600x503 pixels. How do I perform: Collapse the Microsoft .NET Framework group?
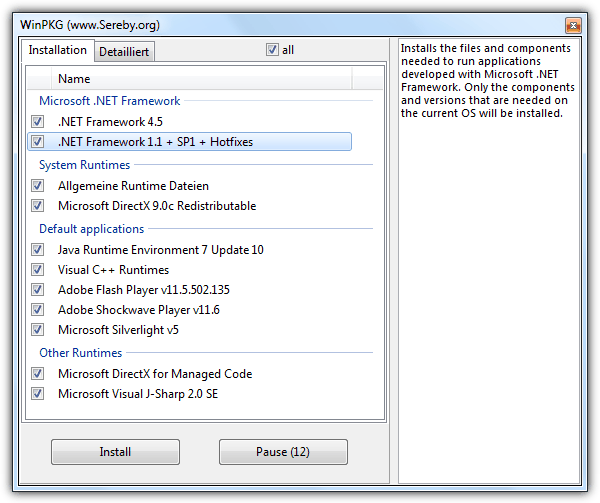(x=109, y=101)
